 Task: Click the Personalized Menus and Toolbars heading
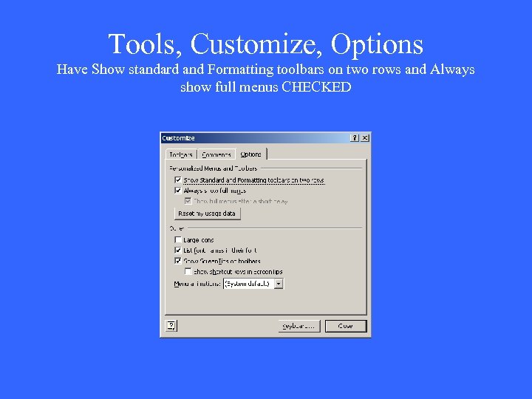213,168
